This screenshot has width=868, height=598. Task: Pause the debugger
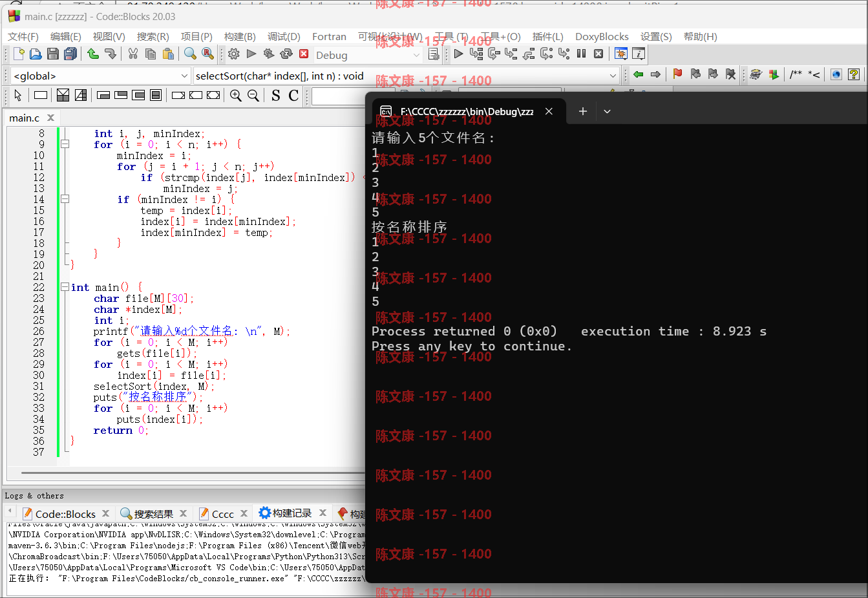tap(581, 54)
